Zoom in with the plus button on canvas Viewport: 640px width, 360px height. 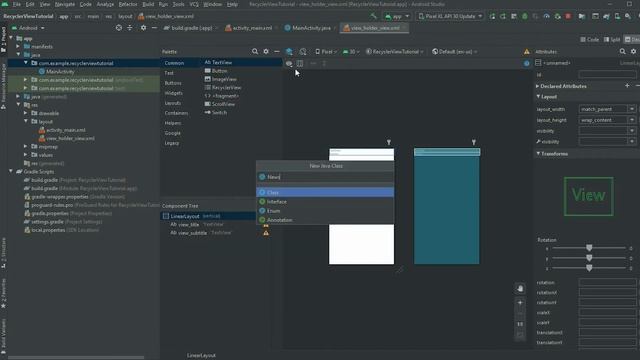point(520,303)
